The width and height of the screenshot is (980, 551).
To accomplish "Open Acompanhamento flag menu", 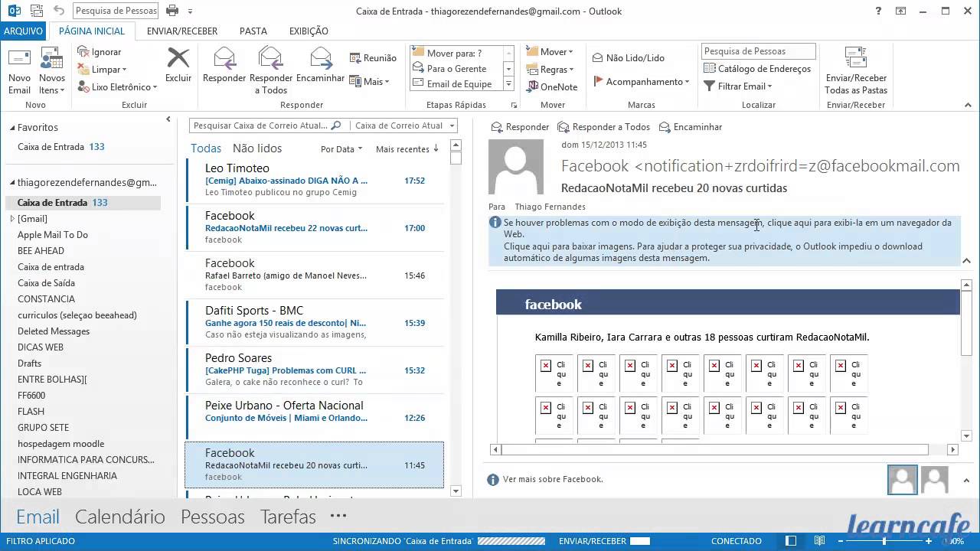I will point(642,82).
